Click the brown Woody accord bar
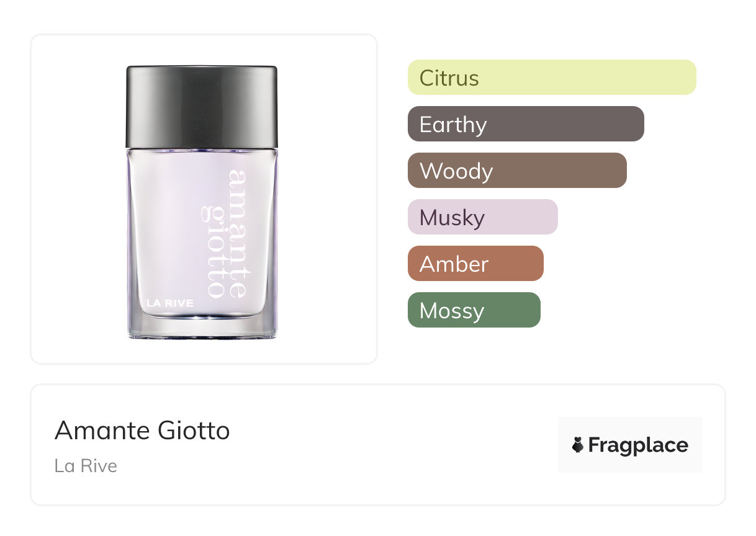 (x=517, y=171)
